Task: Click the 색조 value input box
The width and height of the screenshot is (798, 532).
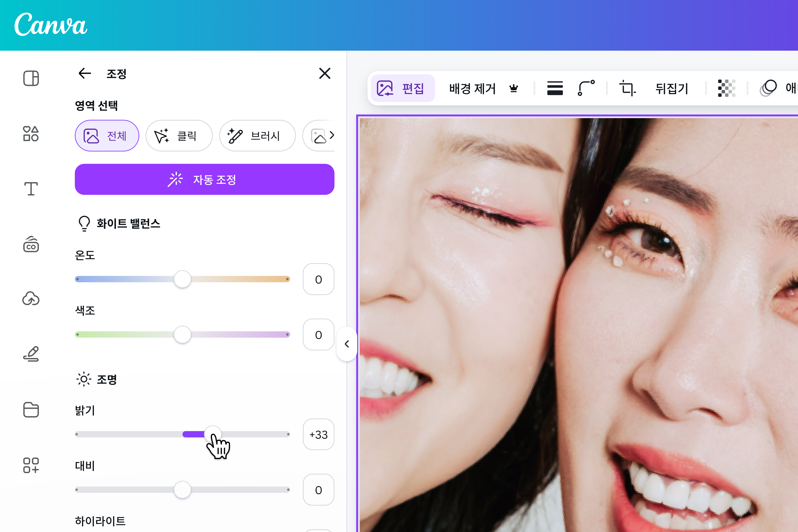Action: (319, 335)
